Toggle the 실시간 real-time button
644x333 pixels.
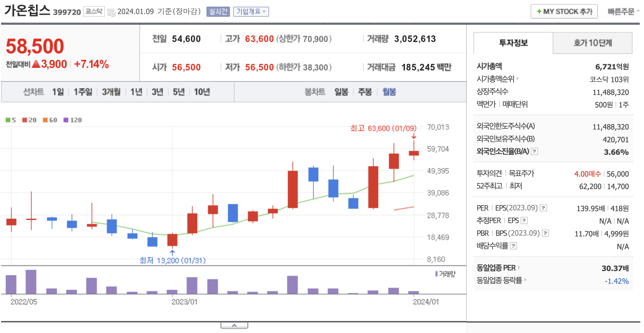tap(218, 12)
